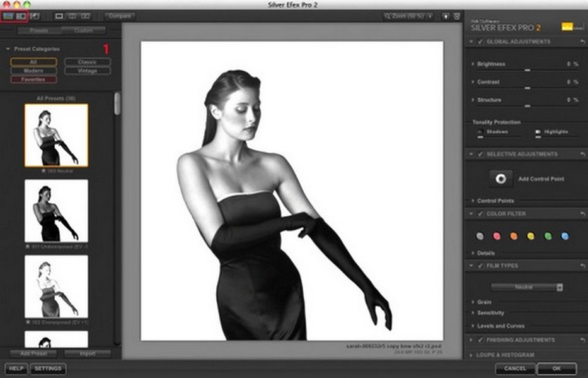
Task: Select the Vintage preset category
Action: (x=87, y=71)
